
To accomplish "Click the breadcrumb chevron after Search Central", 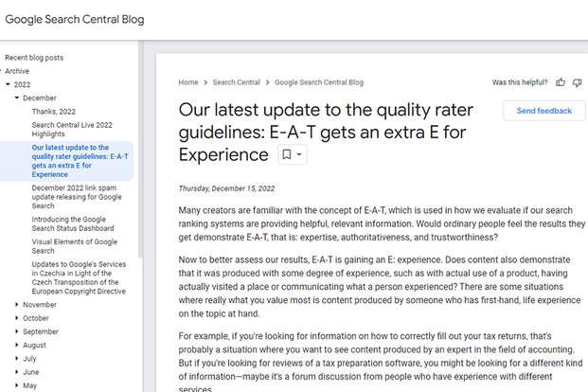I will 267,82.
